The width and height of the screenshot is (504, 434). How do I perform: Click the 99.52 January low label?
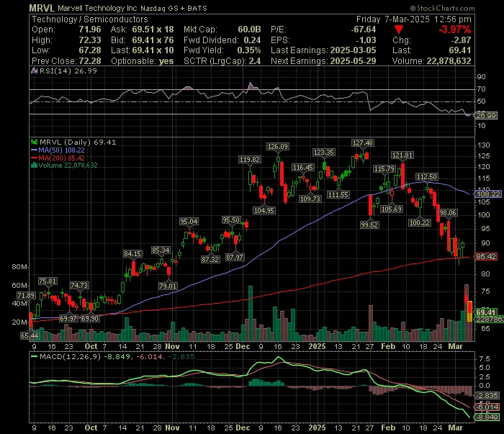(369, 225)
